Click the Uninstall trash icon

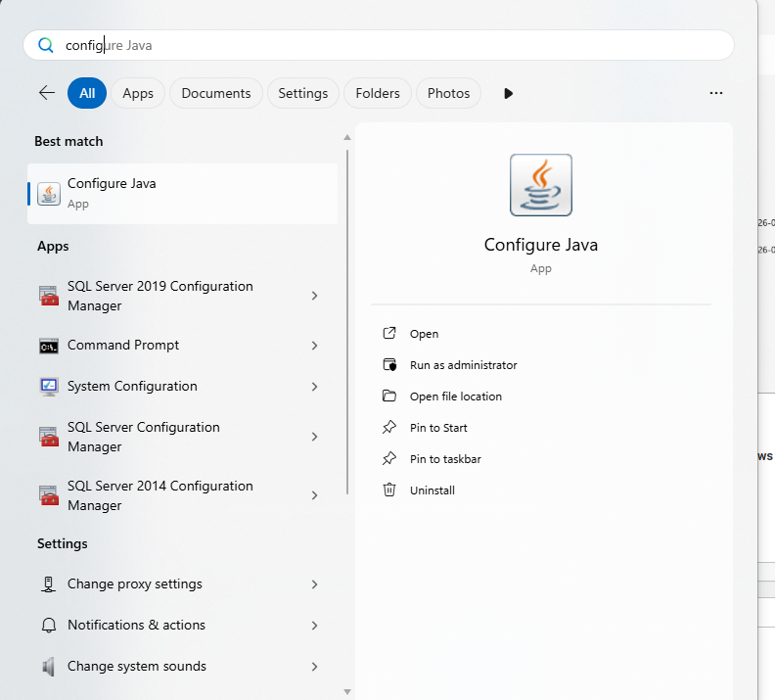[389, 490]
